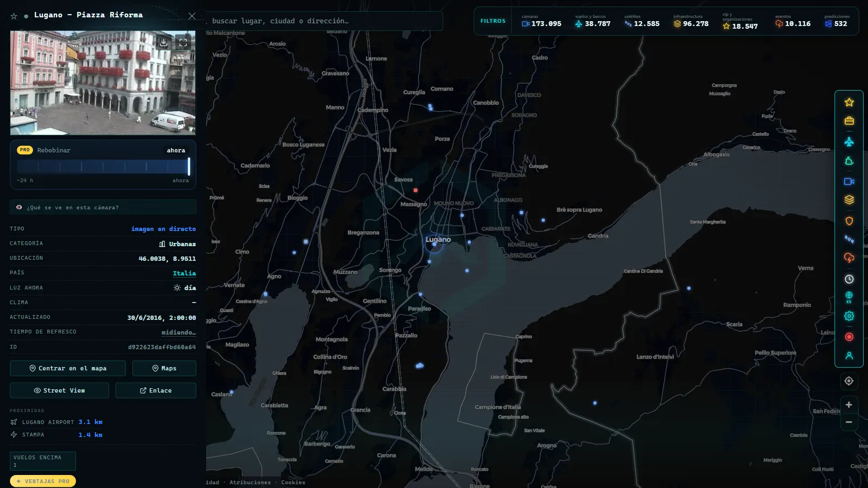
Task: Open the user profile sidebar icon
Action: [849, 356]
